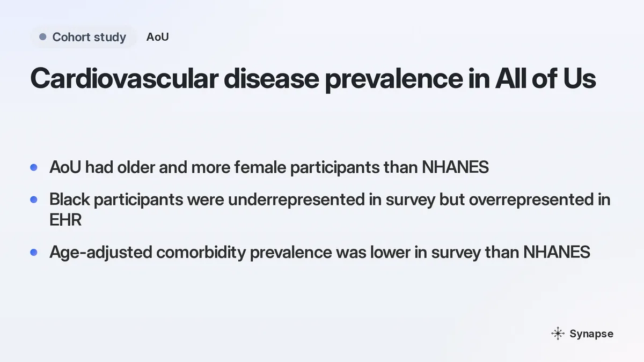Click NHANES at end of third bullet
This screenshot has width=644, height=362.
click(557, 252)
